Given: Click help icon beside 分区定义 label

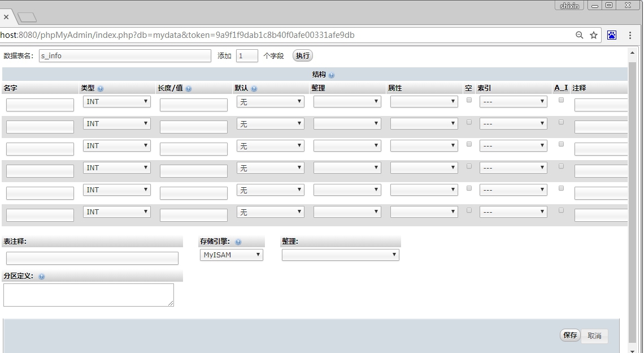Looking at the screenshot, I should (41, 277).
